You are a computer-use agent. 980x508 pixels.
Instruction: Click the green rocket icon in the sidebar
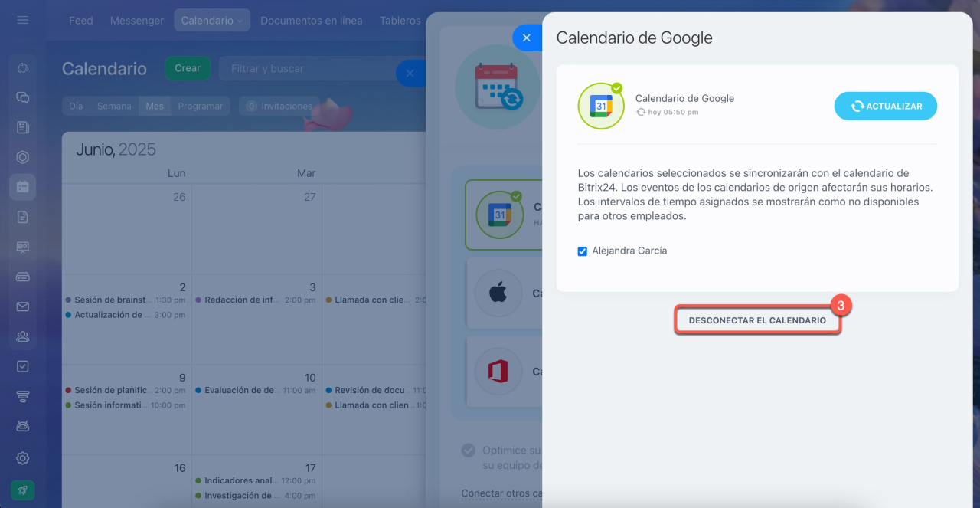click(x=23, y=490)
